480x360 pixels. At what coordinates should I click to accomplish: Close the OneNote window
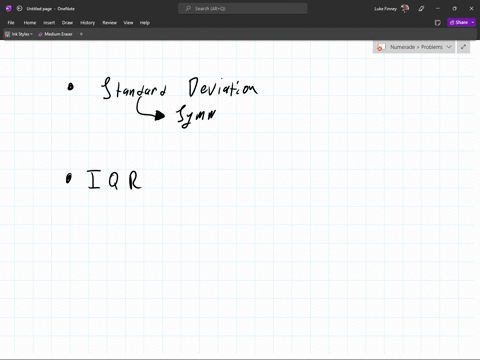[x=471, y=9]
